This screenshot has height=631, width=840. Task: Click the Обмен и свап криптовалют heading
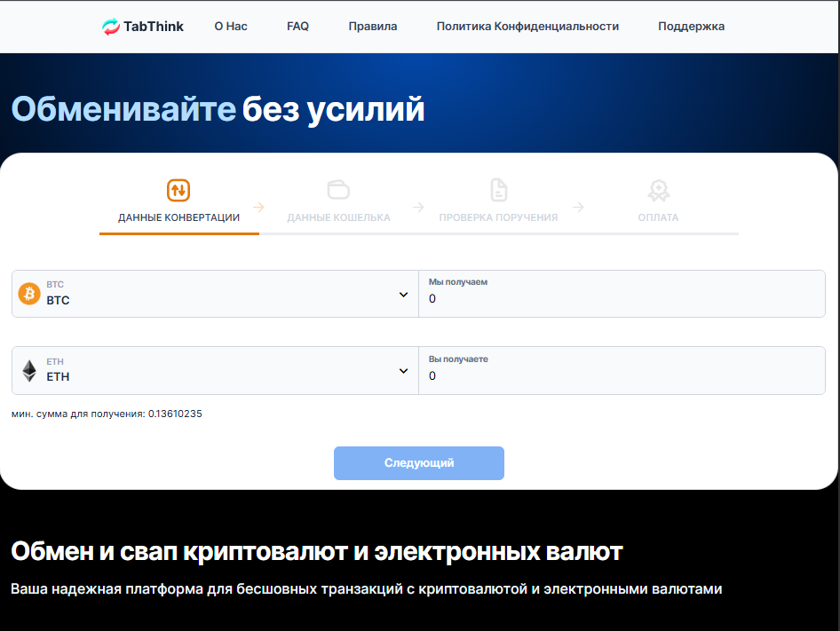(x=317, y=551)
